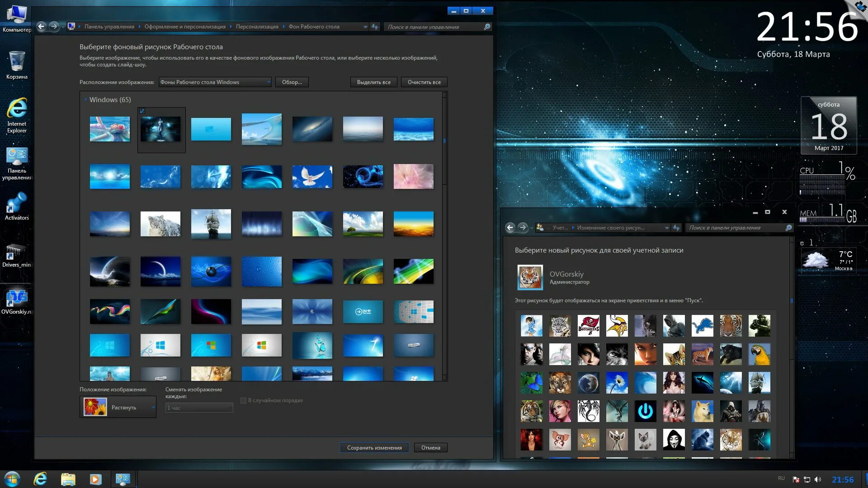This screenshot has height=488, width=868.
Task: Click the search magnifier in the control panel searchbar
Action: [x=486, y=27]
